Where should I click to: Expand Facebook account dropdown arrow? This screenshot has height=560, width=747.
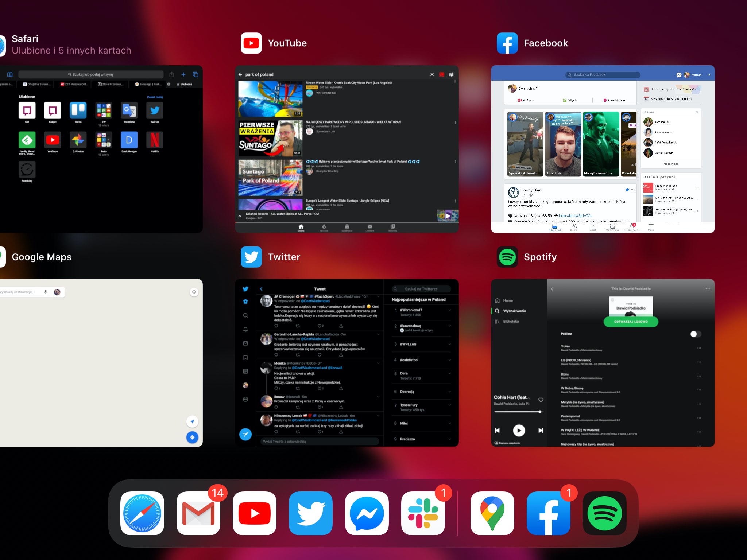tap(709, 75)
